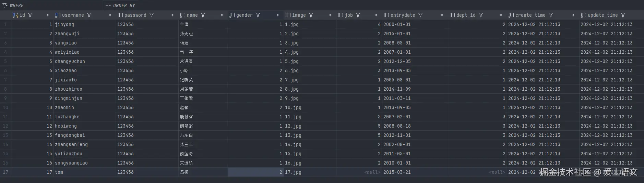Toggle sort arrows on entrydate column
The image size is (644, 183).
coord(442,15)
